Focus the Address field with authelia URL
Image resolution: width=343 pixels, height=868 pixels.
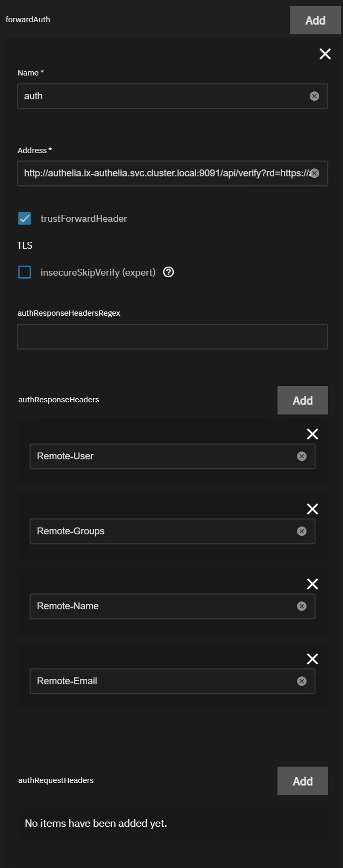click(159, 173)
